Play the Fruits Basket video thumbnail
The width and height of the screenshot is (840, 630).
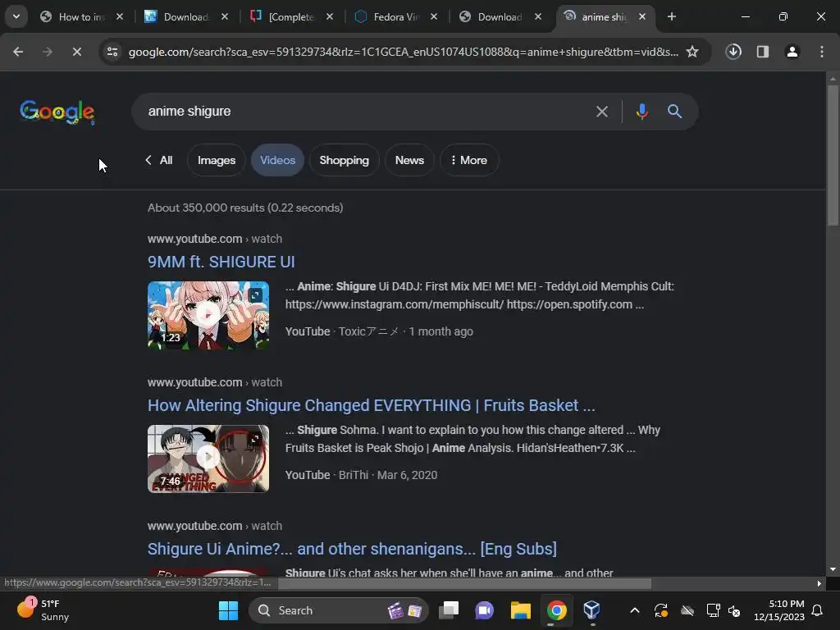click(208, 459)
